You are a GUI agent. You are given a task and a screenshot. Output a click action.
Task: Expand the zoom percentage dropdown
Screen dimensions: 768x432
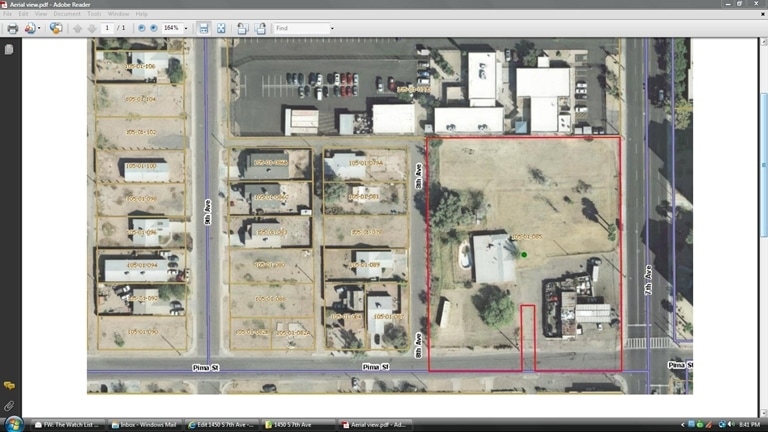point(185,28)
